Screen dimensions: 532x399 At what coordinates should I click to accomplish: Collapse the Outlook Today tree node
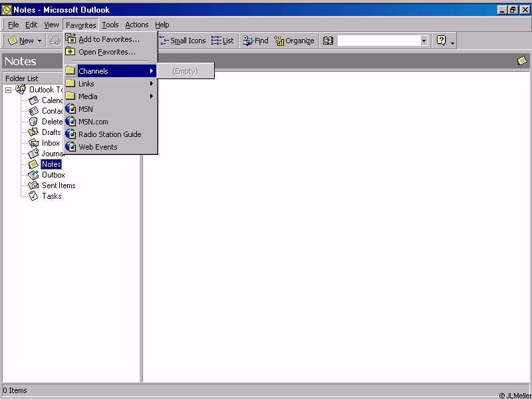9,90
